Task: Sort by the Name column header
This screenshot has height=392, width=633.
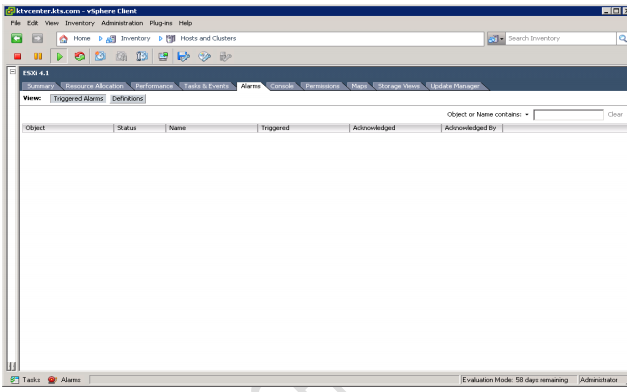Action: pos(212,128)
